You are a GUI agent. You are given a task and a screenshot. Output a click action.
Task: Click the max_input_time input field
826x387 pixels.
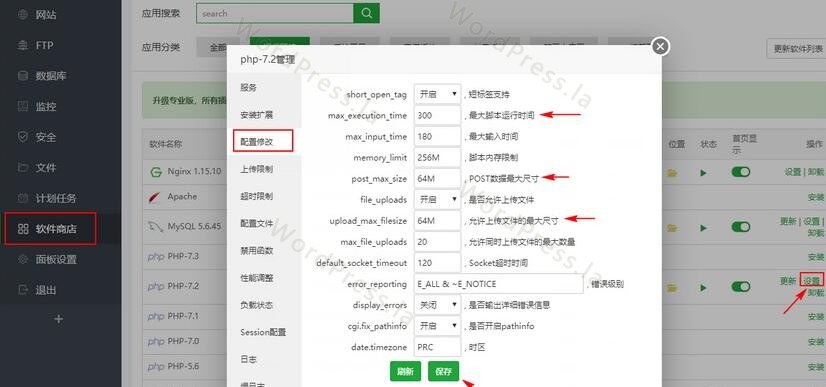point(437,136)
